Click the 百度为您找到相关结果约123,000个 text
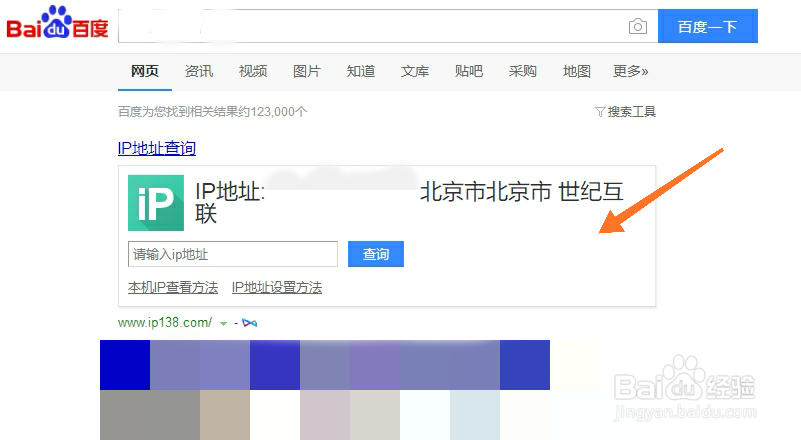The image size is (801, 440). pyautogui.click(x=213, y=111)
